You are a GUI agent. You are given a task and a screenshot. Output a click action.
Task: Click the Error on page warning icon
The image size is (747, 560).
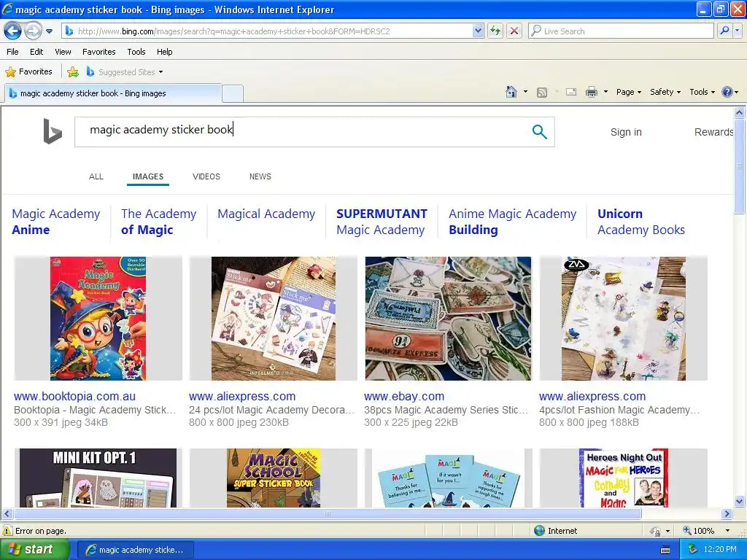[7, 531]
